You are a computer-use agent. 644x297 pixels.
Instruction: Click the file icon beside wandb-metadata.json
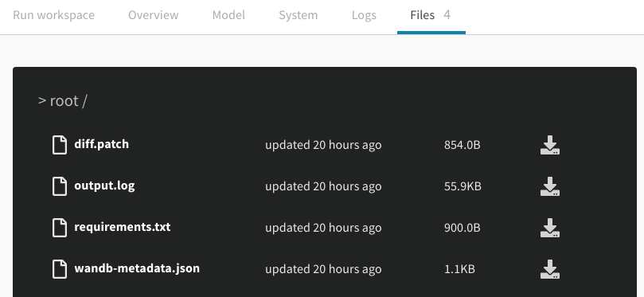(x=60, y=269)
